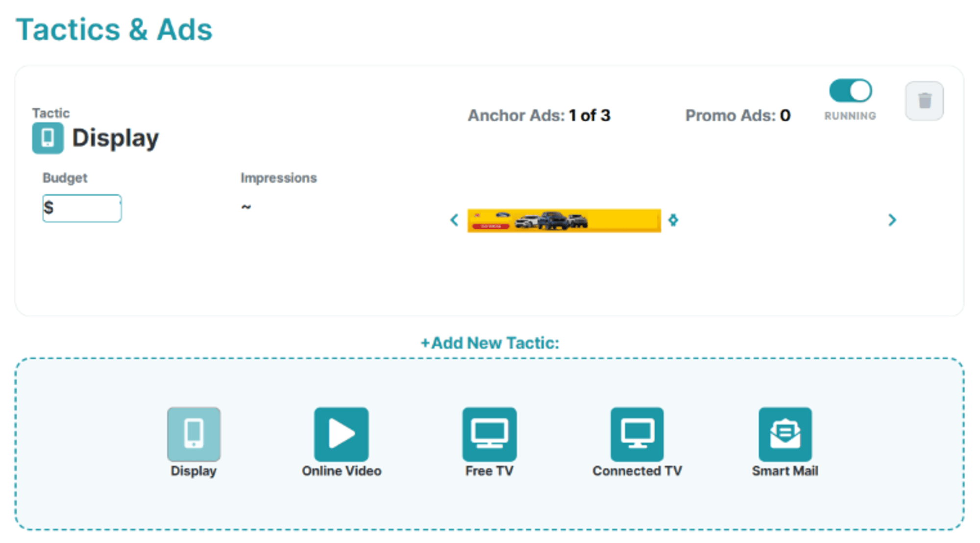Click the Promo Ads count label
This screenshot has width=980, height=543.
(x=737, y=116)
